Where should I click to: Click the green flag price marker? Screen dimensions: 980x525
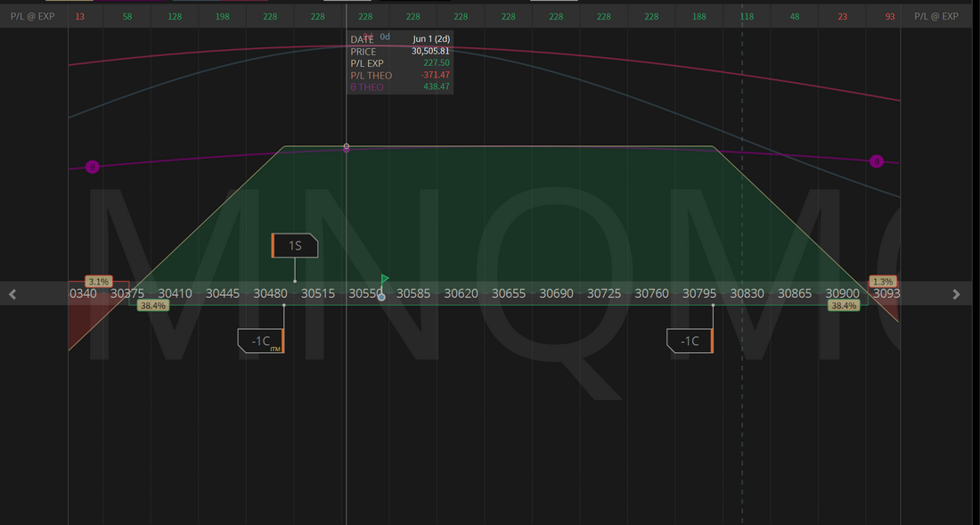click(x=384, y=279)
